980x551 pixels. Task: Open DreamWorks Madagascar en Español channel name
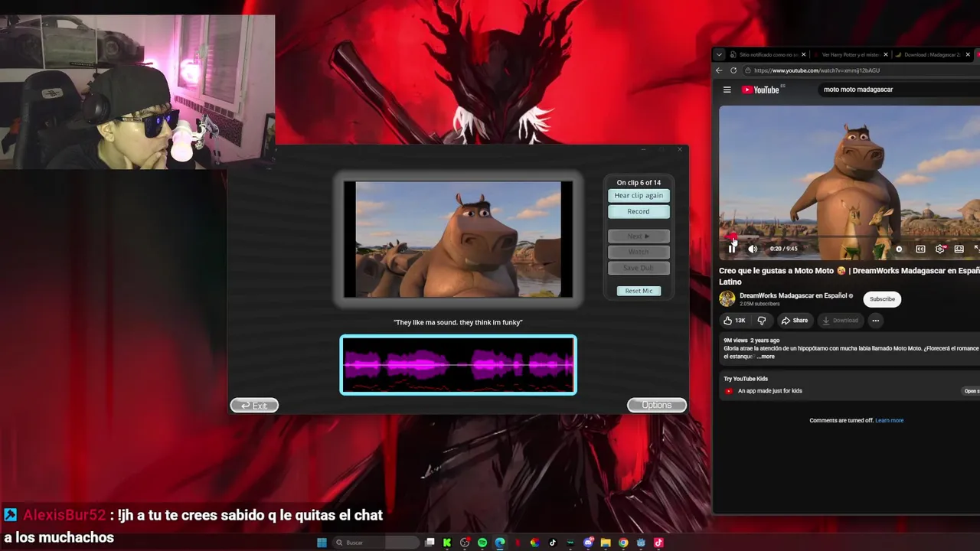(793, 295)
